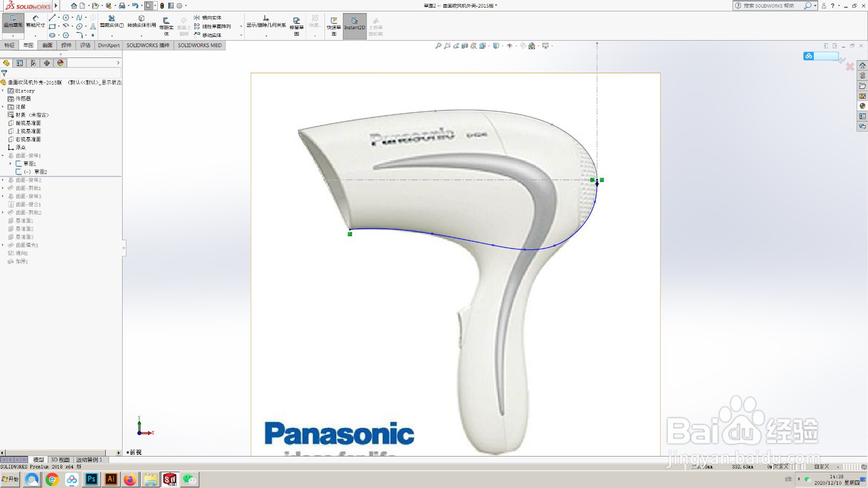Open the FeatureManager design tree tab
This screenshot has height=488, width=868.
7,63
